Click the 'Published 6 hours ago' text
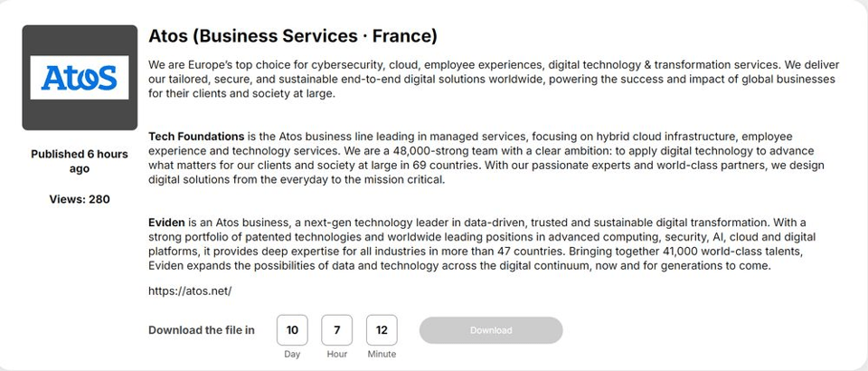 click(x=80, y=161)
